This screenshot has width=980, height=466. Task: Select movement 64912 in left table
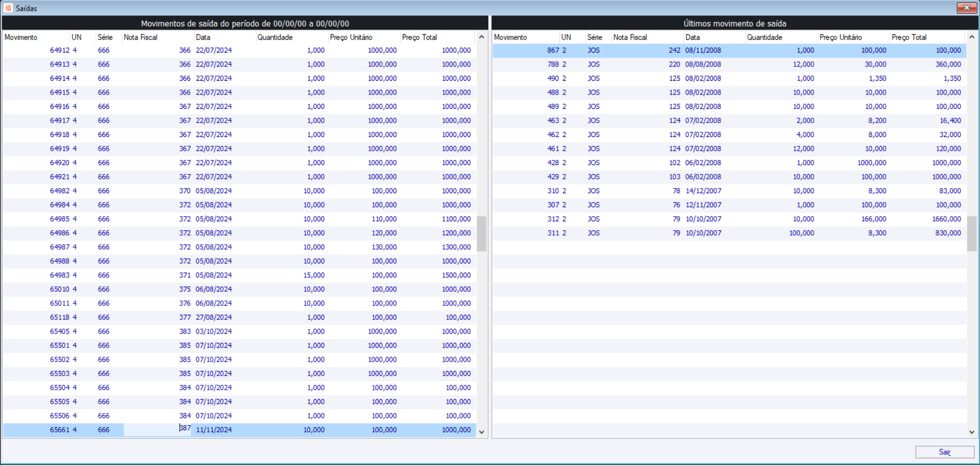(240, 51)
